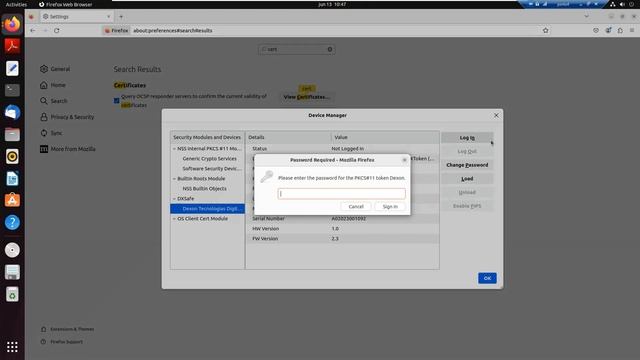Click OK in the Device Manager dialog
640x360 pixels.
pyautogui.click(x=487, y=278)
